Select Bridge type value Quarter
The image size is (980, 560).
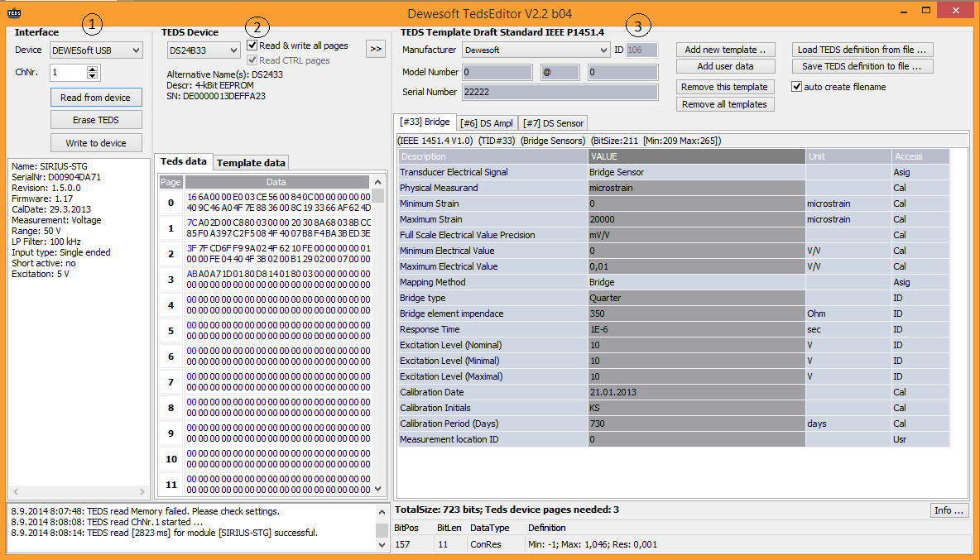click(696, 299)
